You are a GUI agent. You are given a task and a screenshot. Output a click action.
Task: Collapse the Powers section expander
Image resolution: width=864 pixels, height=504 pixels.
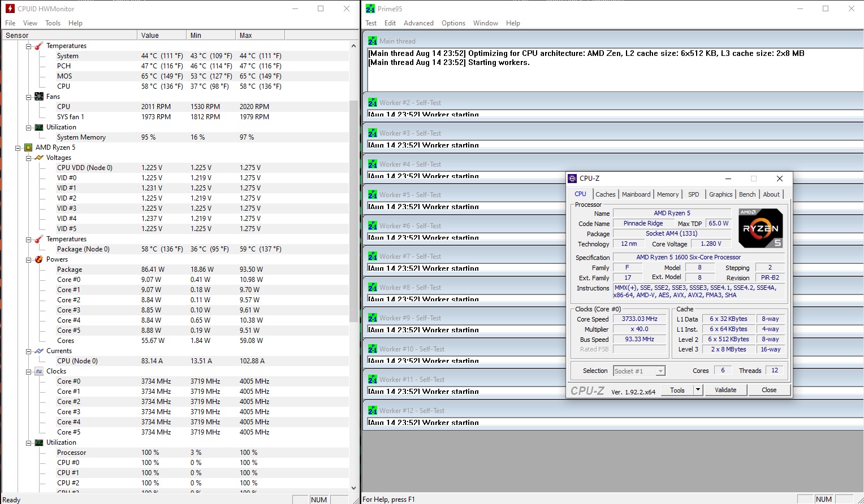coord(28,260)
